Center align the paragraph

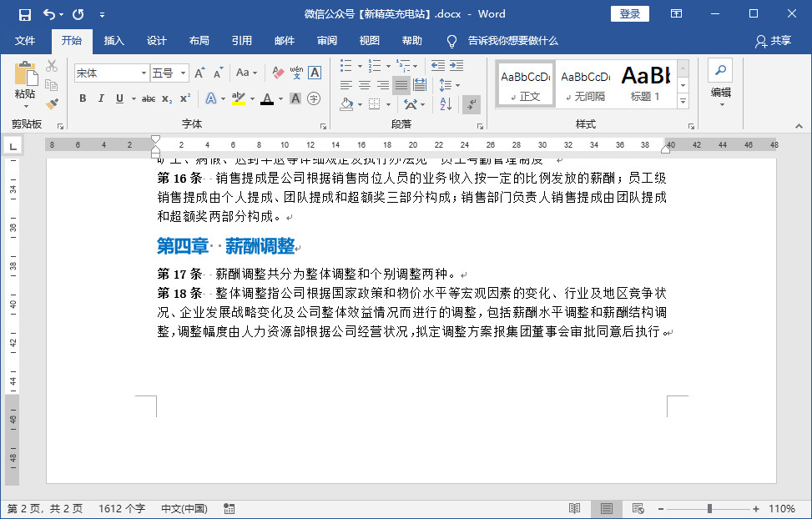[365, 83]
